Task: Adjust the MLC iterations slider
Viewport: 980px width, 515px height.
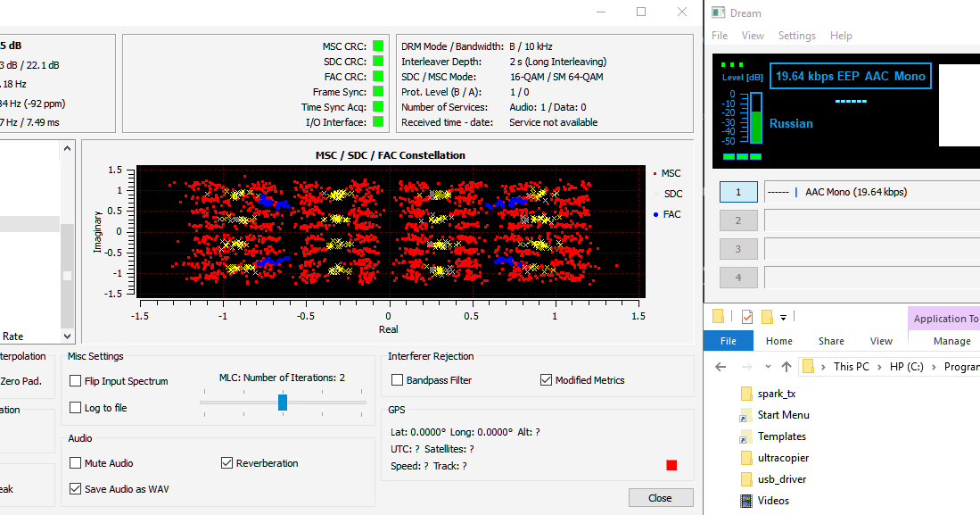Action: click(283, 403)
